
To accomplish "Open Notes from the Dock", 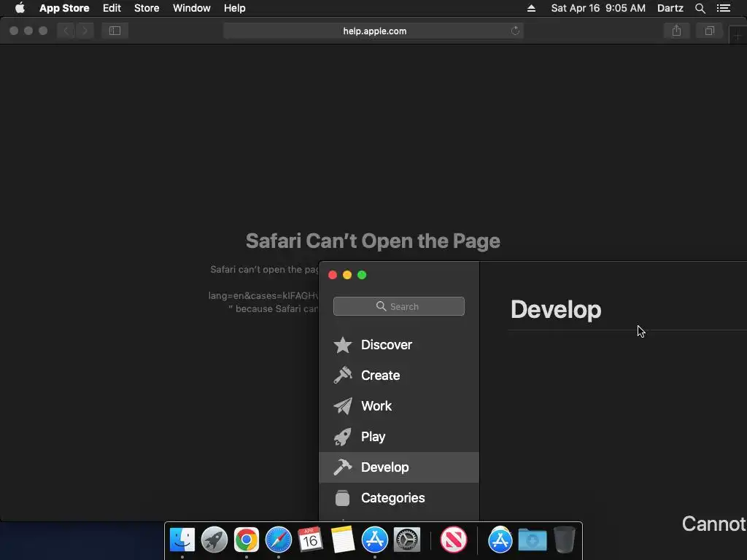I will tap(343, 540).
